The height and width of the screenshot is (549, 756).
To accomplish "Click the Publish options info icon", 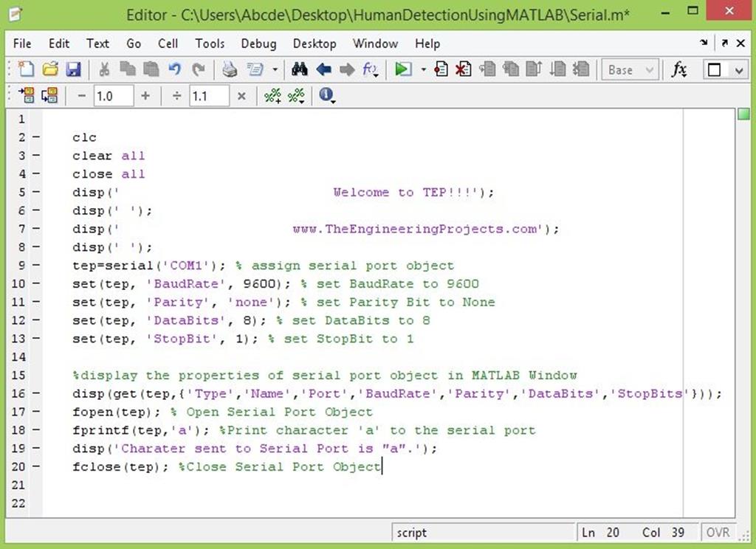I will tap(327, 96).
